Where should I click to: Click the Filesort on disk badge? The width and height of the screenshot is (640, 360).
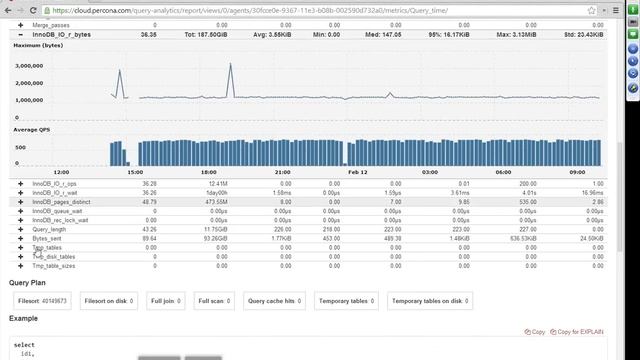click(x=109, y=301)
